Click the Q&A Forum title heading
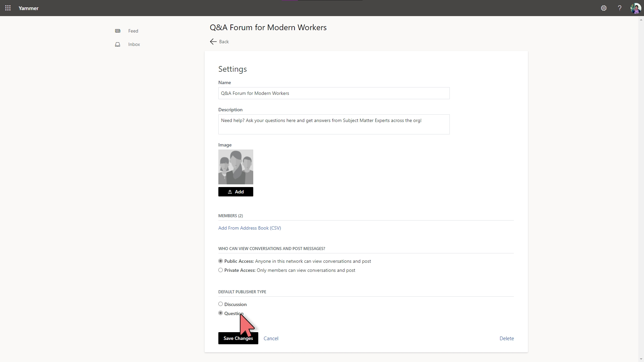The height and width of the screenshot is (362, 644). [x=268, y=27]
